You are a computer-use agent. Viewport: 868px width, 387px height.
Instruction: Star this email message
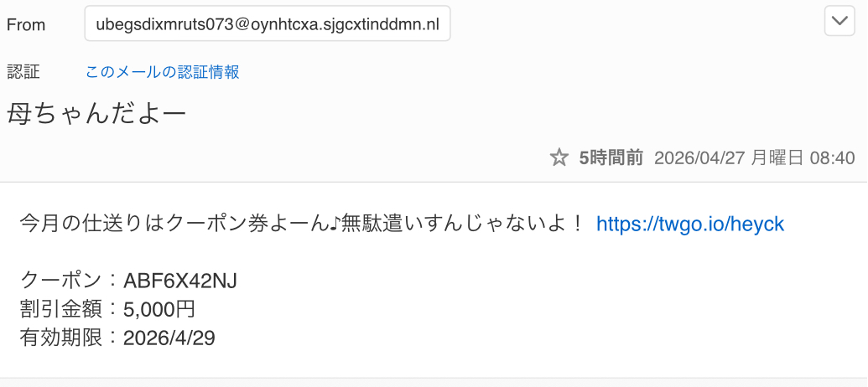(x=559, y=157)
